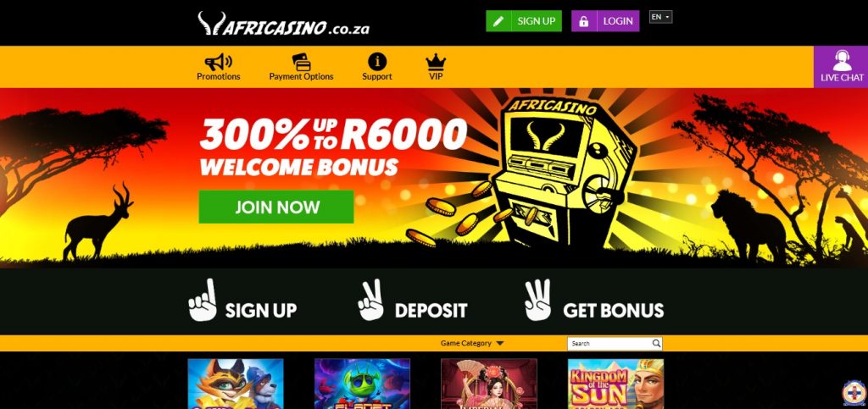Click the Game Category arrow
Viewport: 868px width, 409px height.
click(x=500, y=343)
